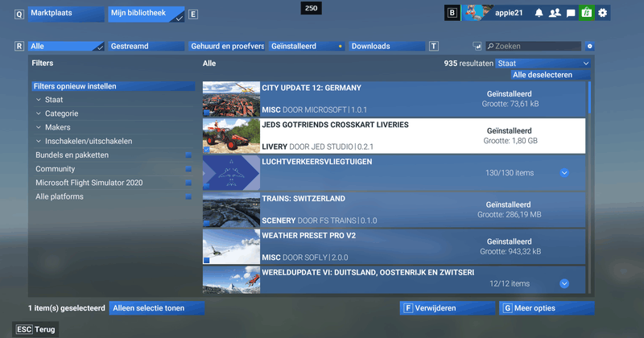The image size is (644, 338).
Task: Toggle checkbox on City Update 12 thumbnail
Action: click(206, 113)
